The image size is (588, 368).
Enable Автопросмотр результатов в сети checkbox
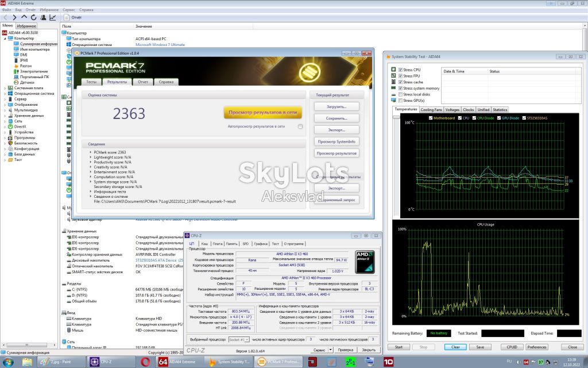300,126
